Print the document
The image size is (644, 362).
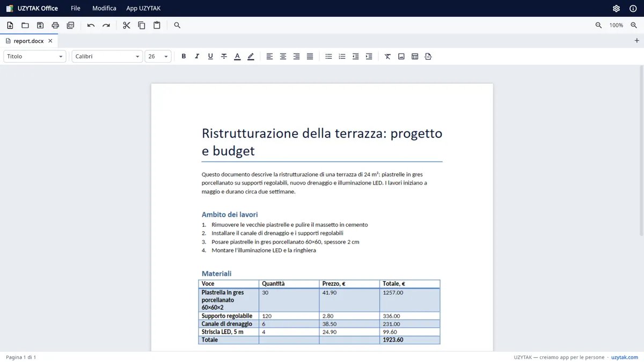coord(55,25)
